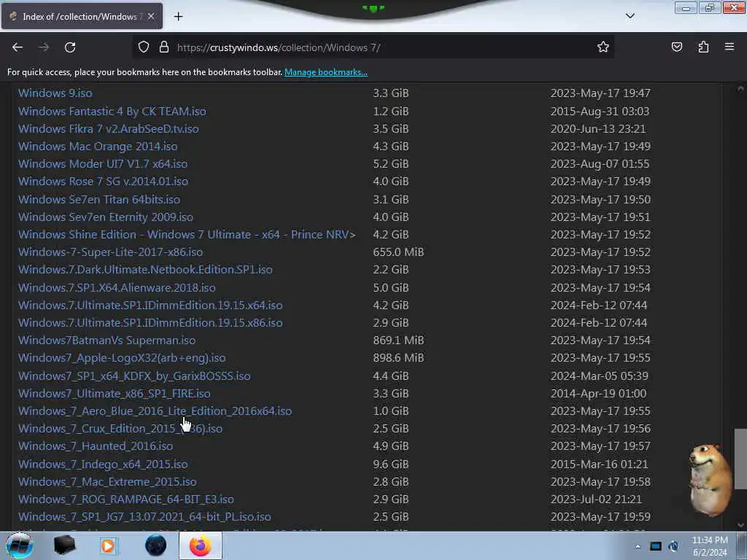The width and height of the screenshot is (747, 560).
Task: Click the 655.0 MiB size value
Action: 398,252
